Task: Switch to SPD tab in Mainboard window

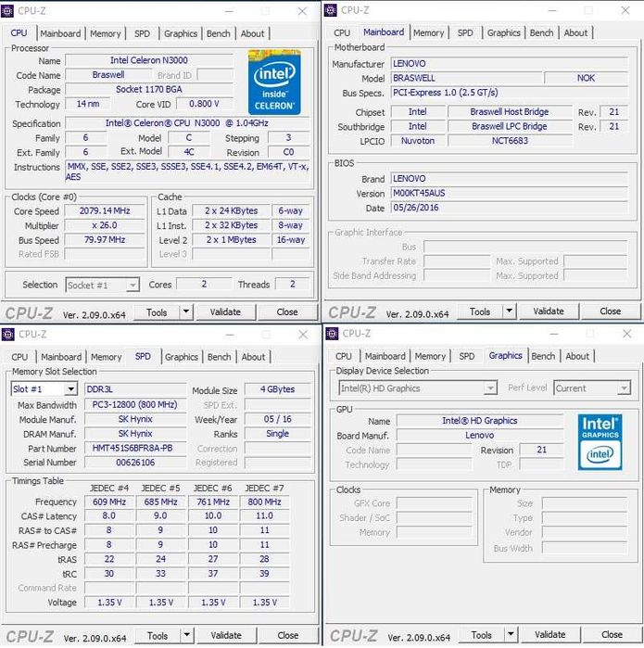Action: (465, 32)
